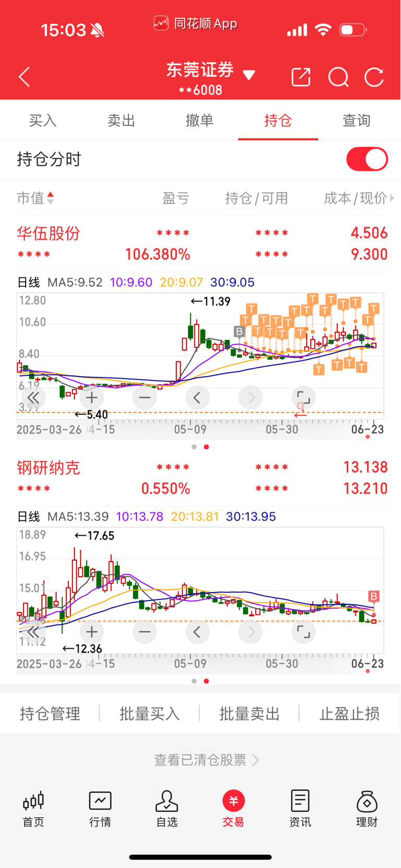View 查看已清仓股票 link
Screen dimensions: 401x868
pos(206,760)
